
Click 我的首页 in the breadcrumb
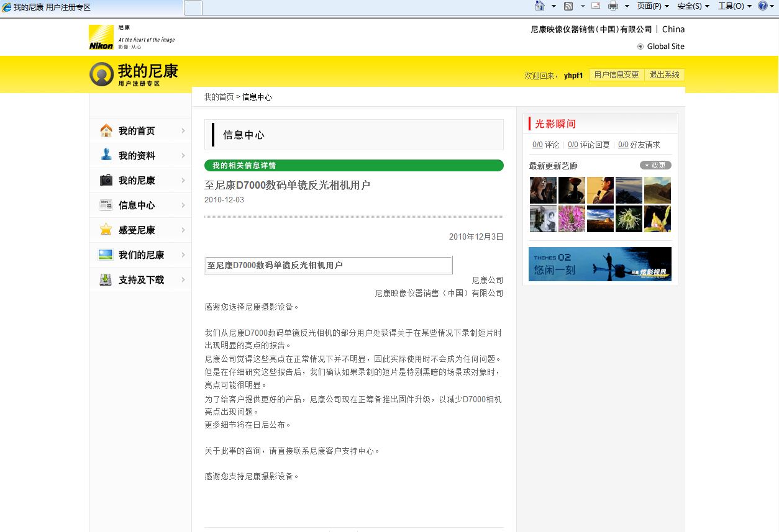[x=219, y=97]
